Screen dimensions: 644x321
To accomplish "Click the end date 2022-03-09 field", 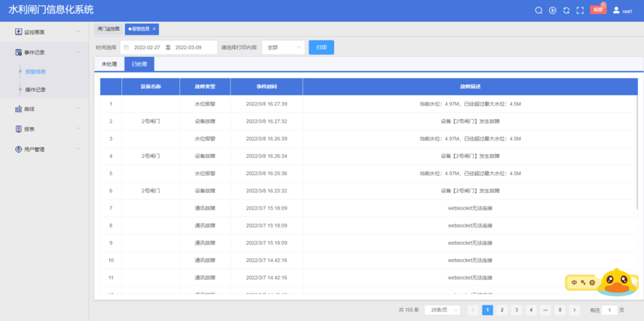I will [189, 47].
